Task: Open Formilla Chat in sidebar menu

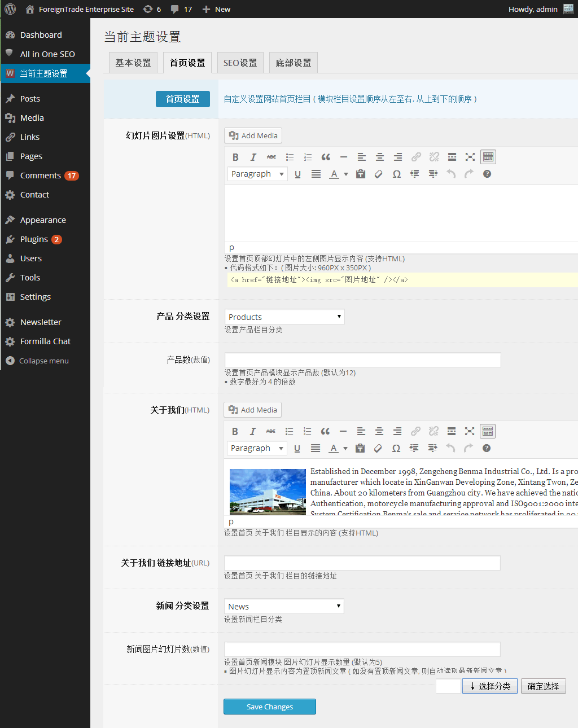Action: click(x=45, y=341)
